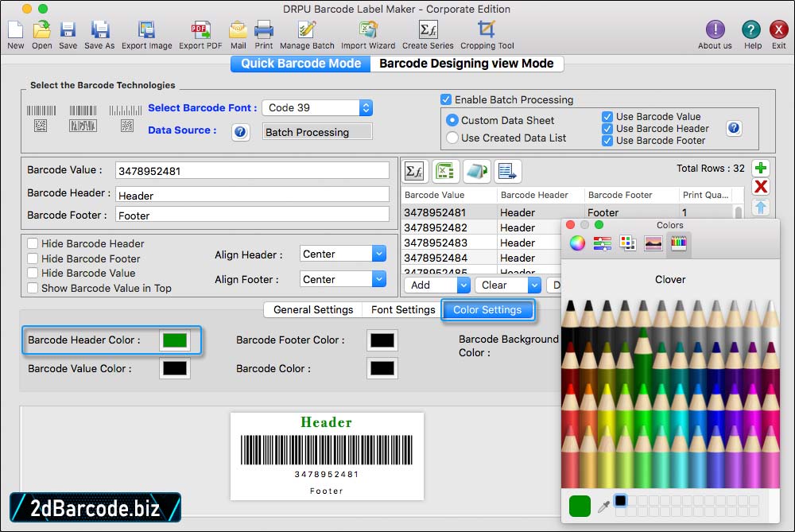The image size is (795, 532).
Task: Check Hide Barcode Value
Action: coord(33,273)
